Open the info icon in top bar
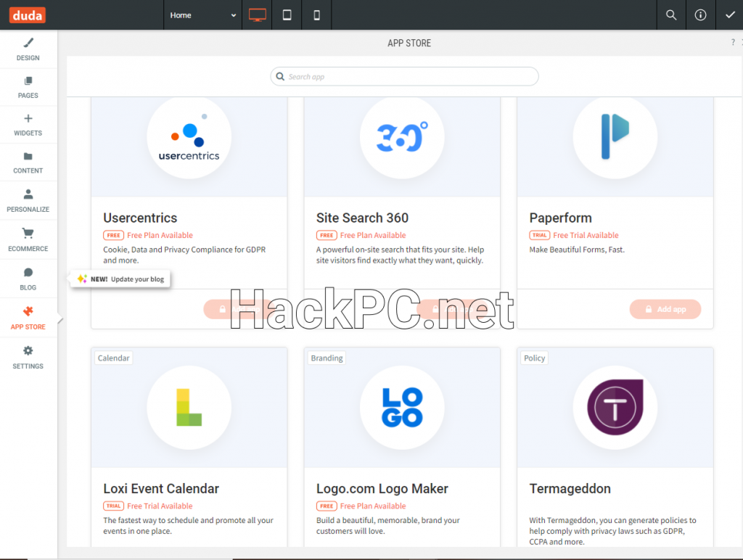The width and height of the screenshot is (743, 560). tap(700, 15)
